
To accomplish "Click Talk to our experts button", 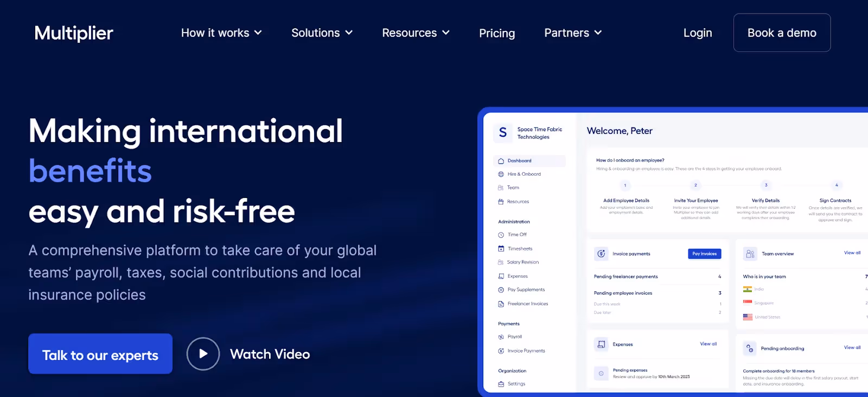I will [x=100, y=354].
